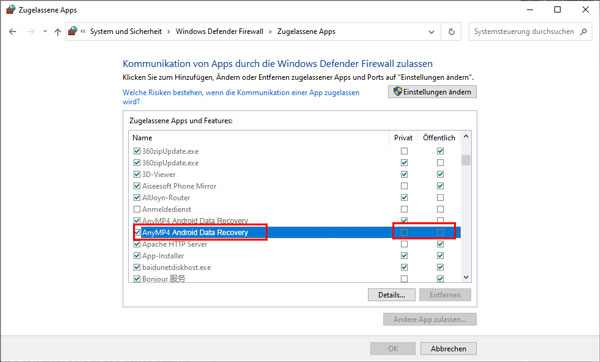Expand the address bar history dropdown
This screenshot has width=600, height=362.
pos(431,32)
